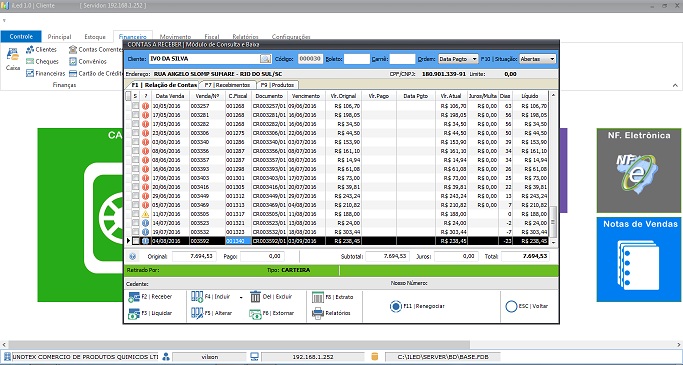Sort by the Data Venda column header

tap(170, 96)
